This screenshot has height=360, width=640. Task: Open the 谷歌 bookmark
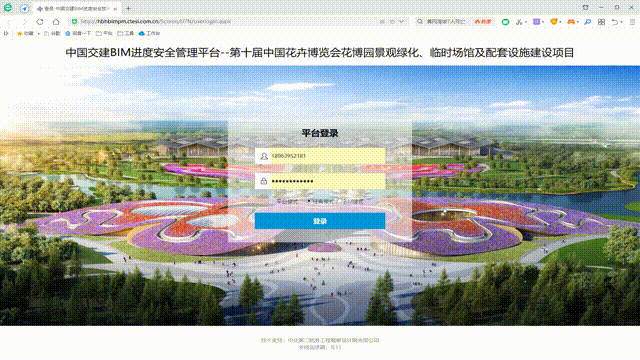click(x=52, y=33)
